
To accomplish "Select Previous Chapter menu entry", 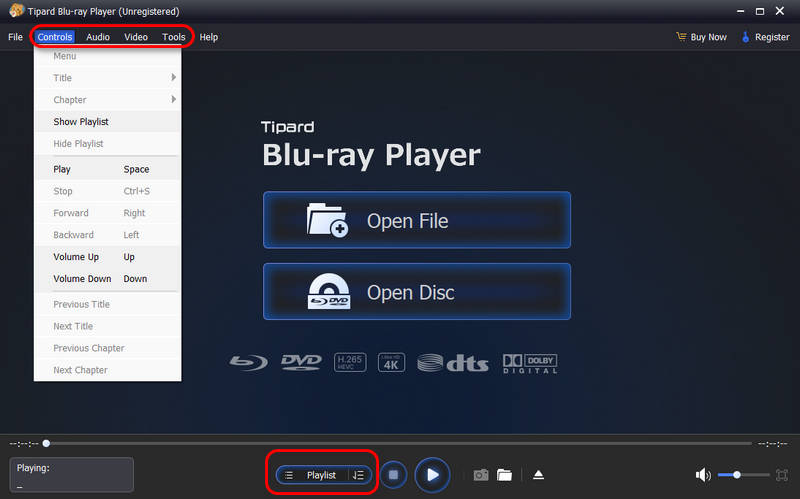I will (x=107, y=348).
